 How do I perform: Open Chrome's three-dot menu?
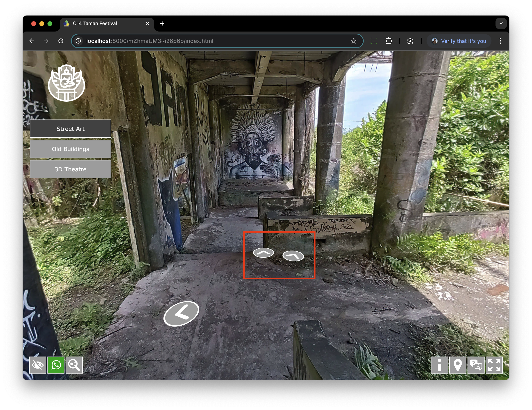coord(500,41)
